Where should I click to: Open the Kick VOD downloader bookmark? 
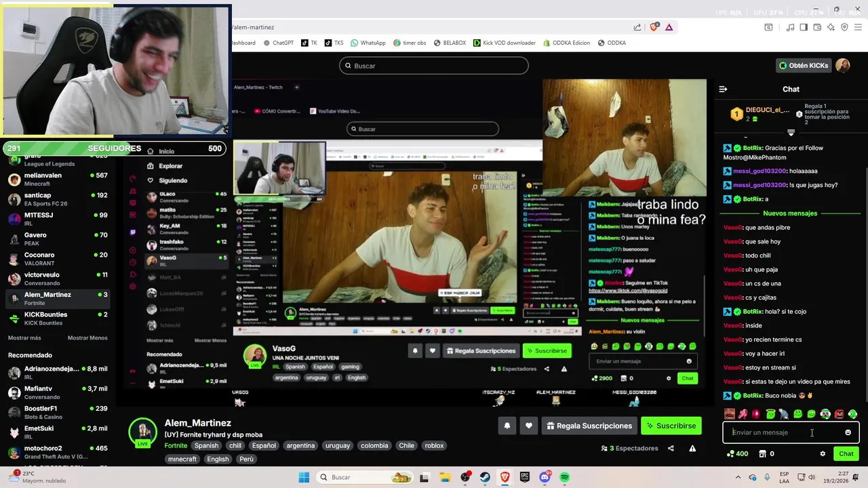(504, 43)
